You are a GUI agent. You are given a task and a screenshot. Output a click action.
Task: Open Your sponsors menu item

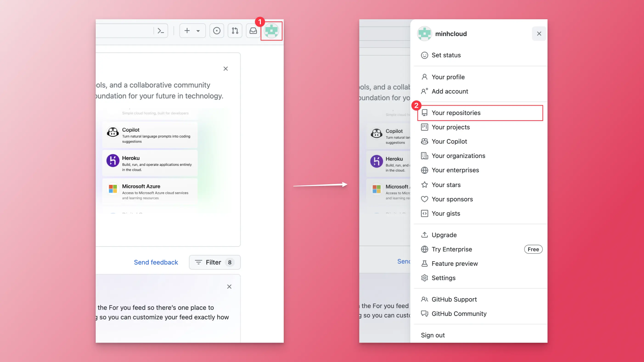pyautogui.click(x=480, y=199)
